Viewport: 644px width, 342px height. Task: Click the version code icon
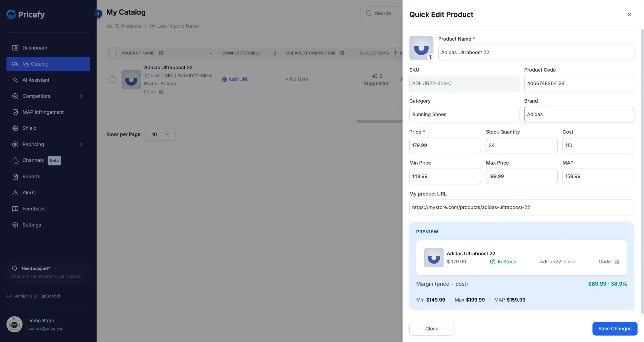tap(10, 296)
